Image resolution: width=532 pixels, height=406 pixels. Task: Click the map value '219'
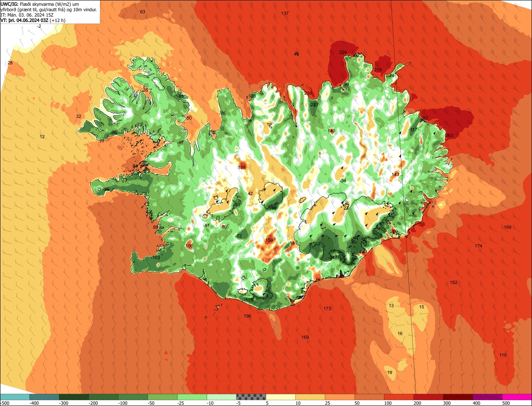coord(378,70)
